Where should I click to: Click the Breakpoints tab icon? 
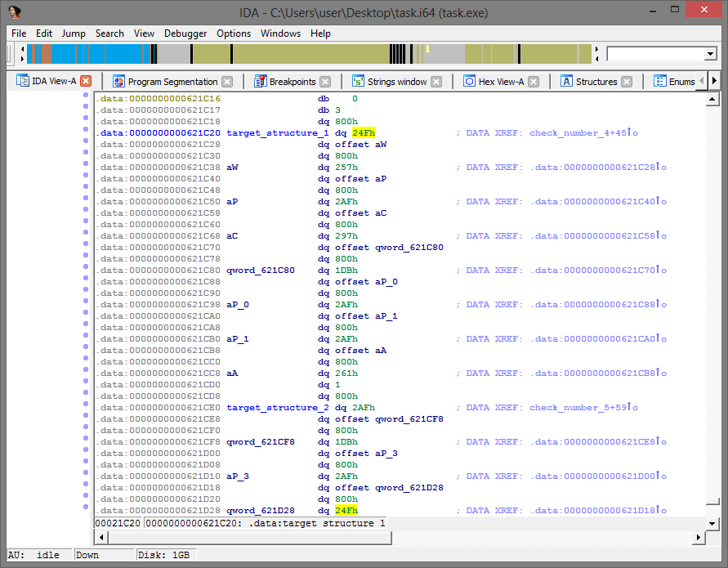(260, 82)
